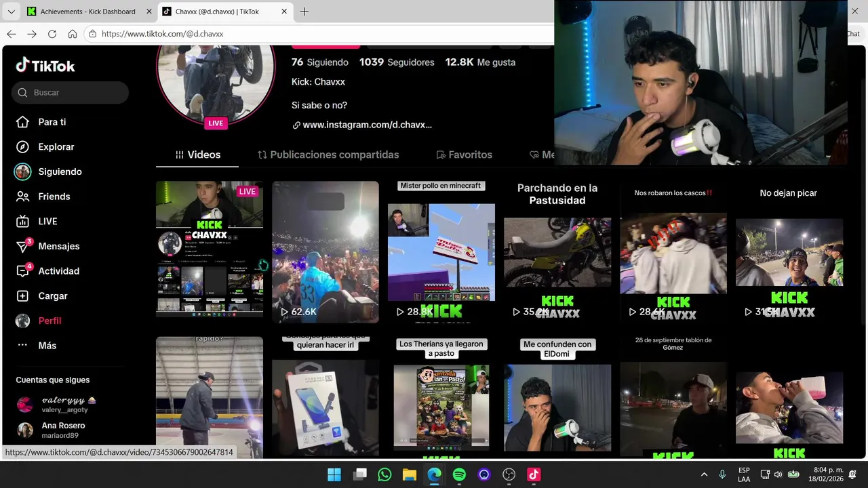The height and width of the screenshot is (488, 868).
Task: Click the Friends people icon
Action: tap(22, 197)
